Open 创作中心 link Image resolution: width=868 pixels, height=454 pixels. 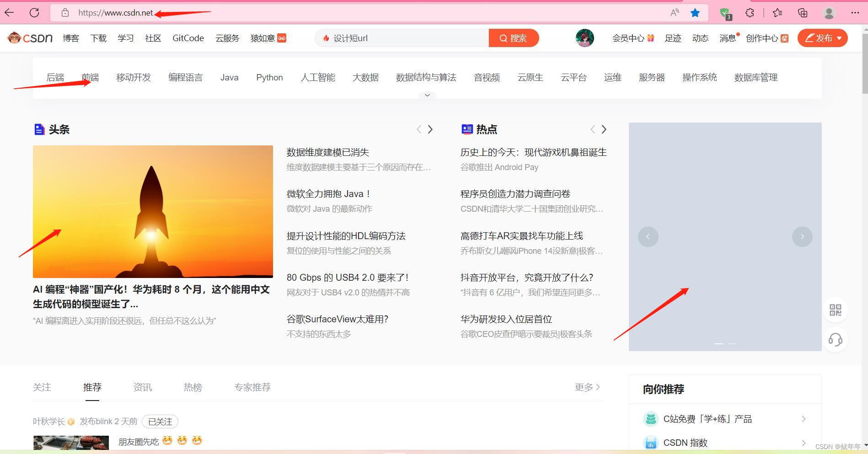click(767, 38)
